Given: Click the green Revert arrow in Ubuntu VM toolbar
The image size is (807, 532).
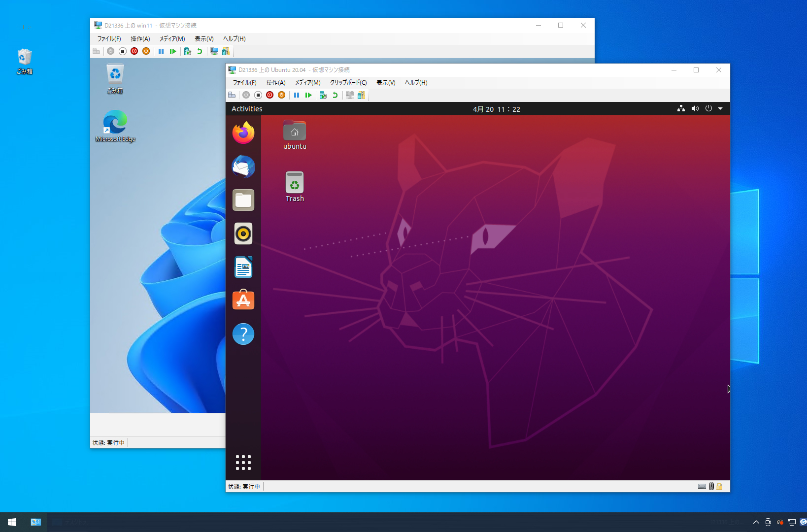Looking at the screenshot, I should coord(335,95).
